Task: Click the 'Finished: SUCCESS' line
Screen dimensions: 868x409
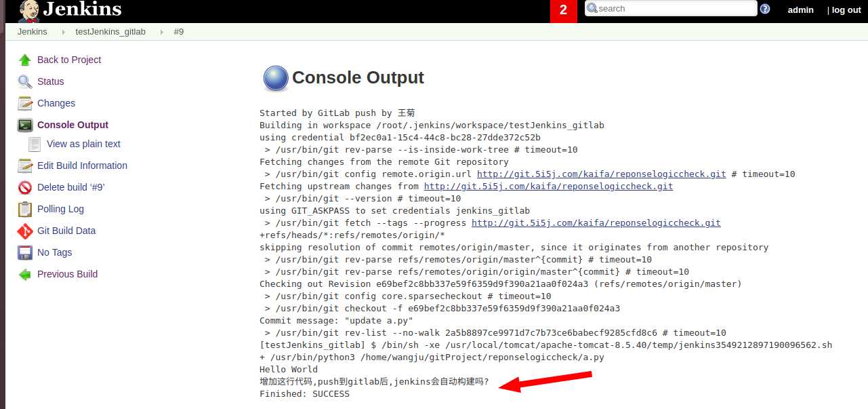Action: (304, 394)
